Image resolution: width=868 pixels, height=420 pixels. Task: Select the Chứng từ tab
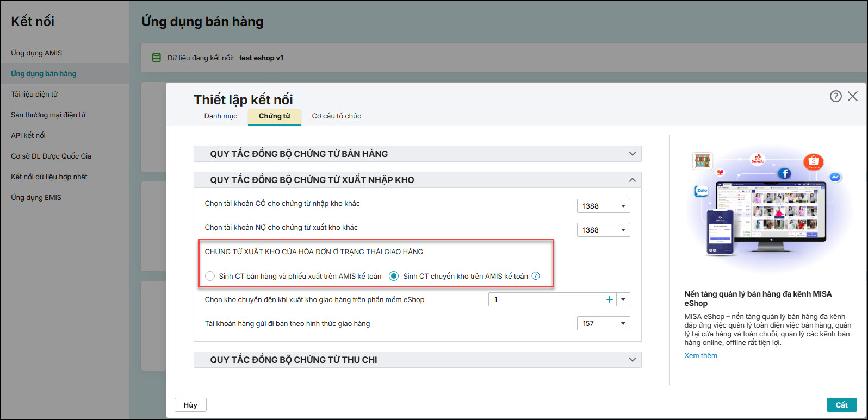click(x=275, y=116)
